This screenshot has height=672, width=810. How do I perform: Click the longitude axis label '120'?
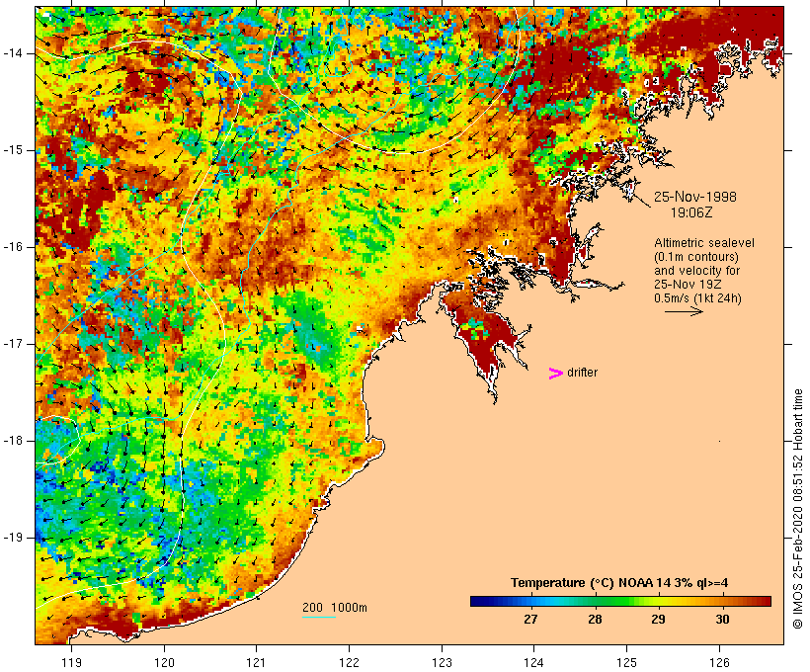point(164,662)
